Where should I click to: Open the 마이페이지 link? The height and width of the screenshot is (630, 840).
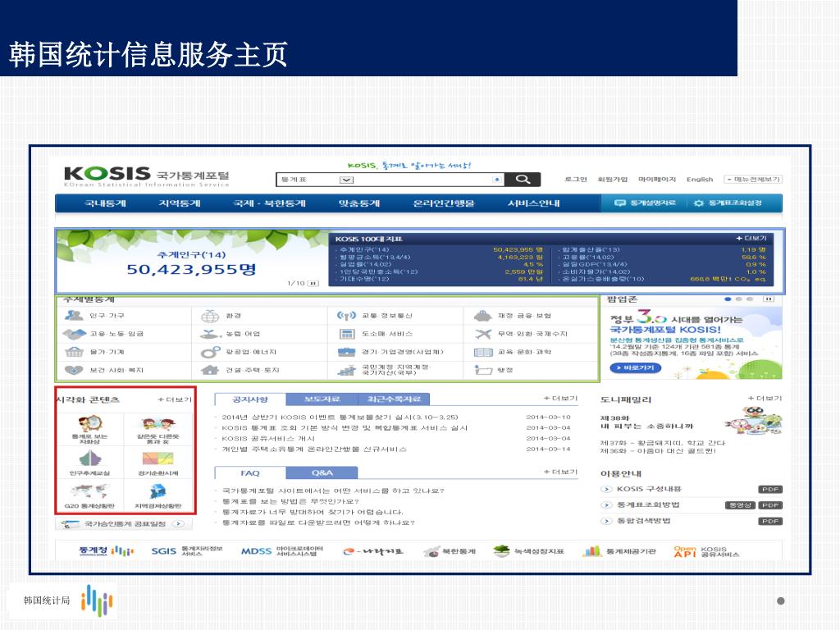click(657, 180)
